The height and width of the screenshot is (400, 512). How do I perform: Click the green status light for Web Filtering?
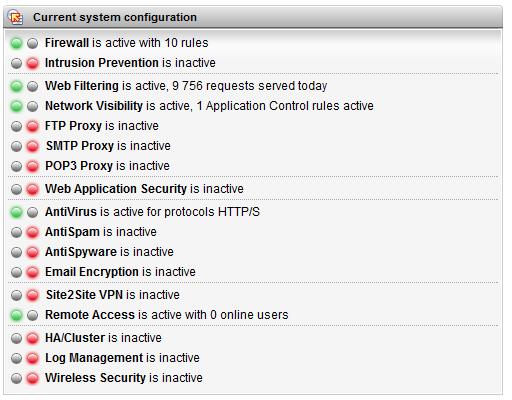pyautogui.click(x=16, y=86)
